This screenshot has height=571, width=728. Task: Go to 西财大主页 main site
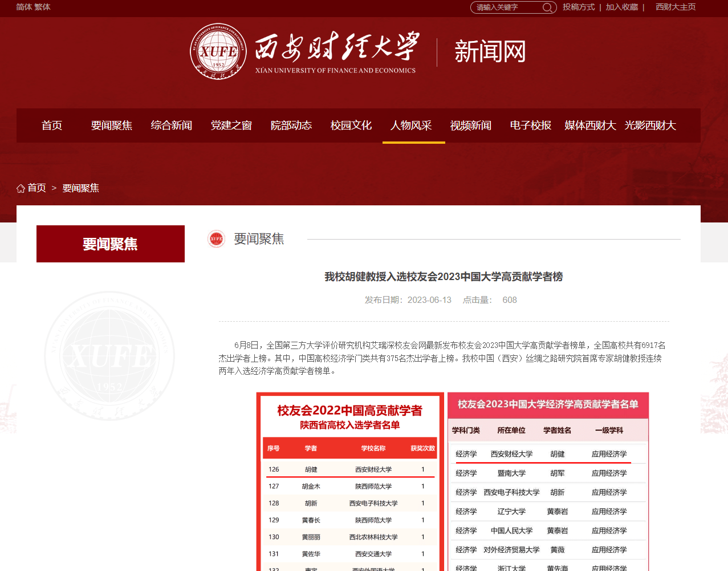click(x=676, y=7)
